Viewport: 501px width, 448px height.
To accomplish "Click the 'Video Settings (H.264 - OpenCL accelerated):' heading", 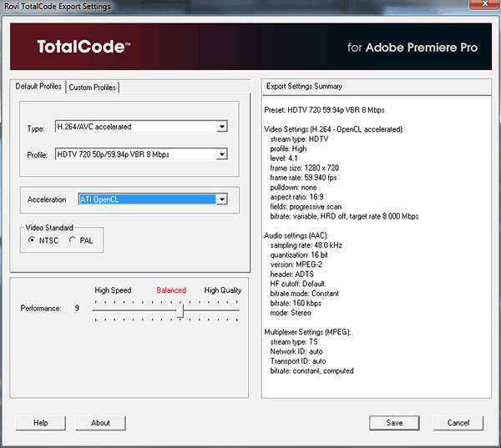I will coord(334,129).
